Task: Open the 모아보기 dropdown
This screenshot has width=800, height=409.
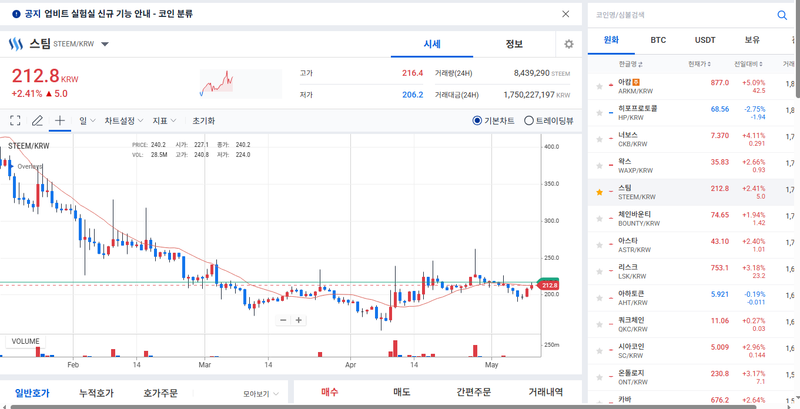Action: 261,394
